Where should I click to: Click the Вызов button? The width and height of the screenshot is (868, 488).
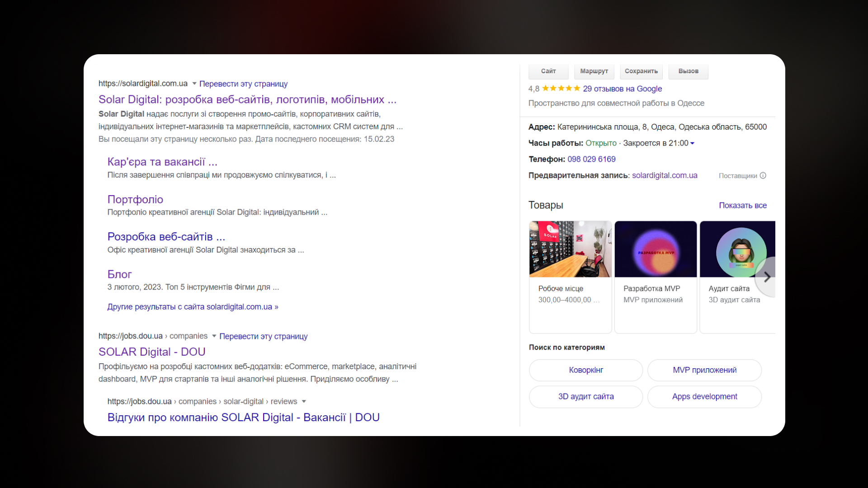[x=688, y=71]
